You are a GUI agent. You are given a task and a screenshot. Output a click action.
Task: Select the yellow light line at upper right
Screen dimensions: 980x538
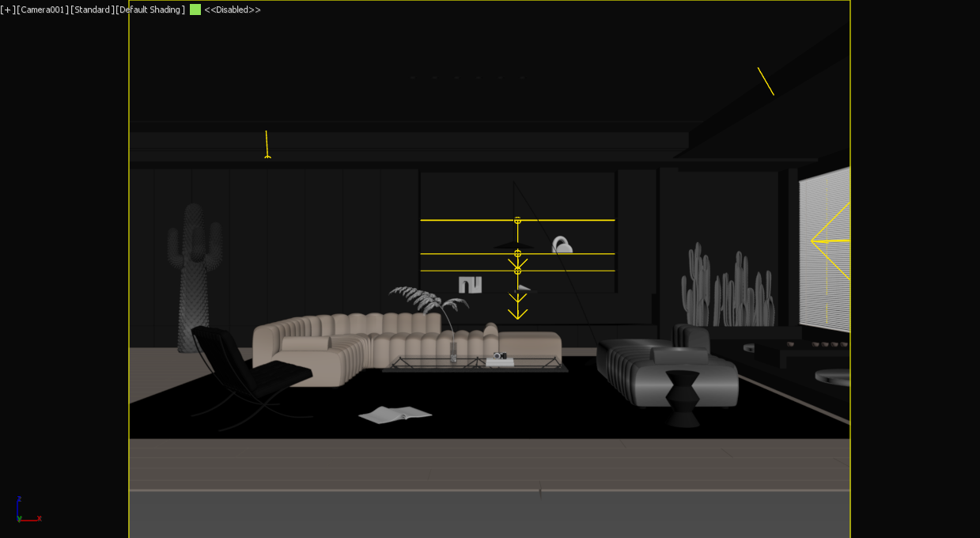point(766,81)
